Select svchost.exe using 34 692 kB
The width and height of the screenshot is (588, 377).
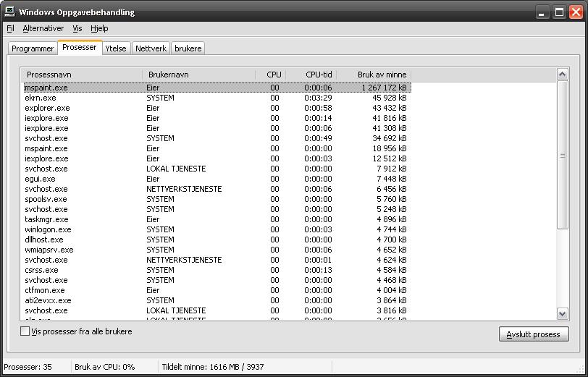point(217,138)
